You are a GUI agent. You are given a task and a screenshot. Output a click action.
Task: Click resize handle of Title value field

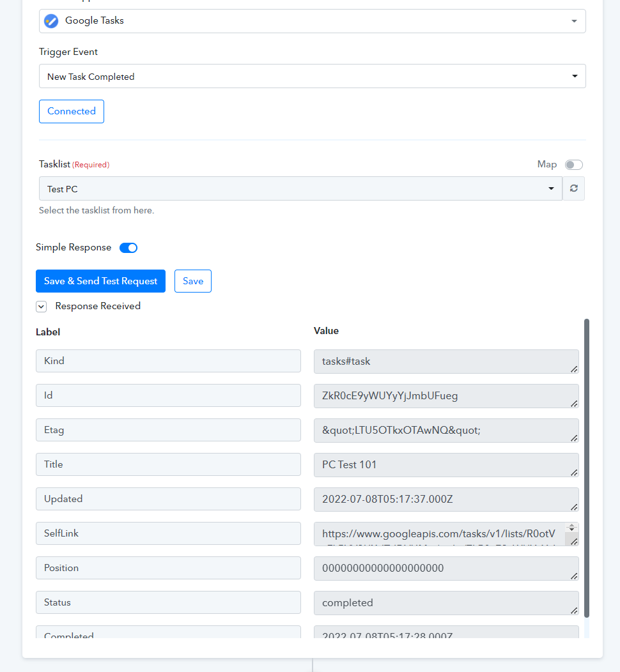coord(574,472)
